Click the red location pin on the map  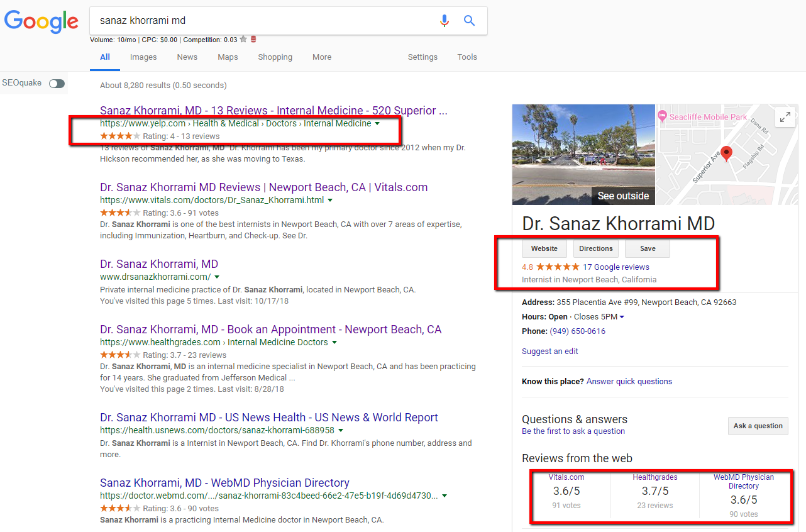coord(727,154)
